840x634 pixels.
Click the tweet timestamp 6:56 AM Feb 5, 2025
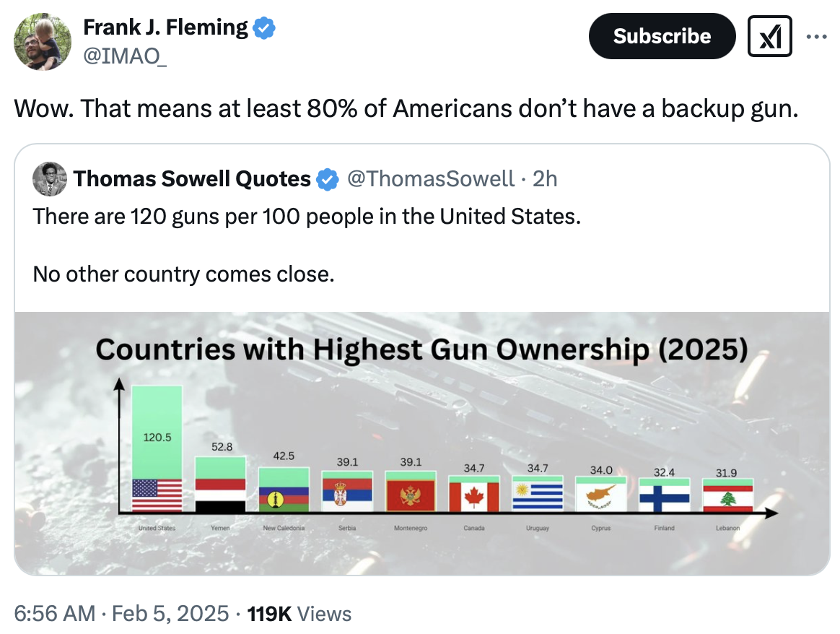point(121,614)
